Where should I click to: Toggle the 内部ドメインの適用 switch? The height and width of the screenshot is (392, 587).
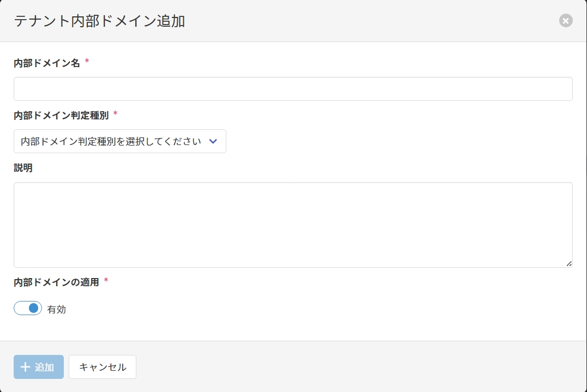coord(28,309)
